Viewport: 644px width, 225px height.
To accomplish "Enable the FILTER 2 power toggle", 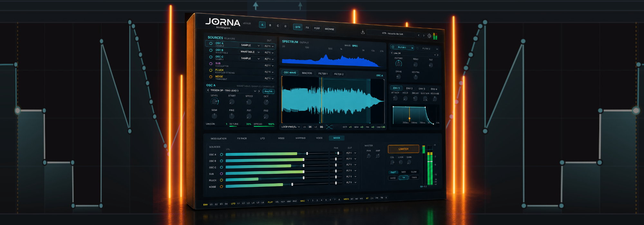I will (418, 48).
